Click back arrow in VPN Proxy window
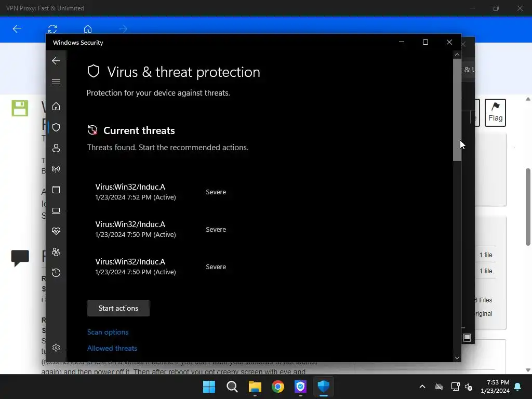Screen dimensions: 532x399 (17, 29)
